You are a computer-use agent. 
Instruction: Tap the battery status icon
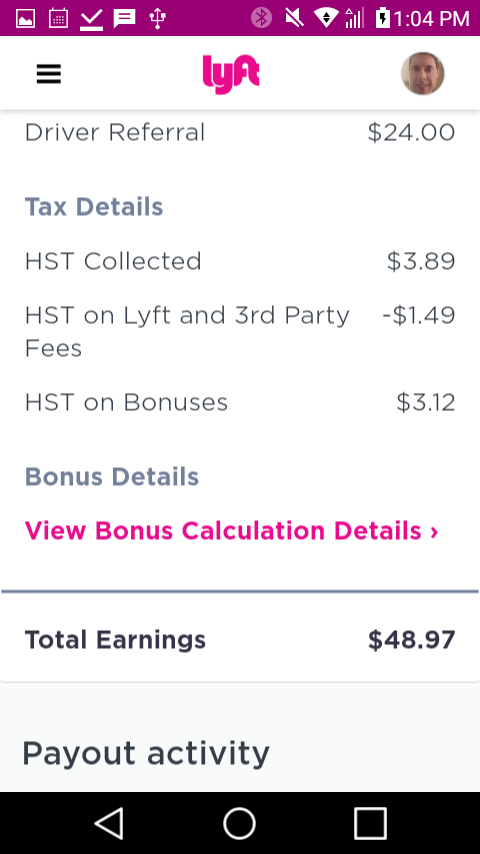(x=382, y=18)
